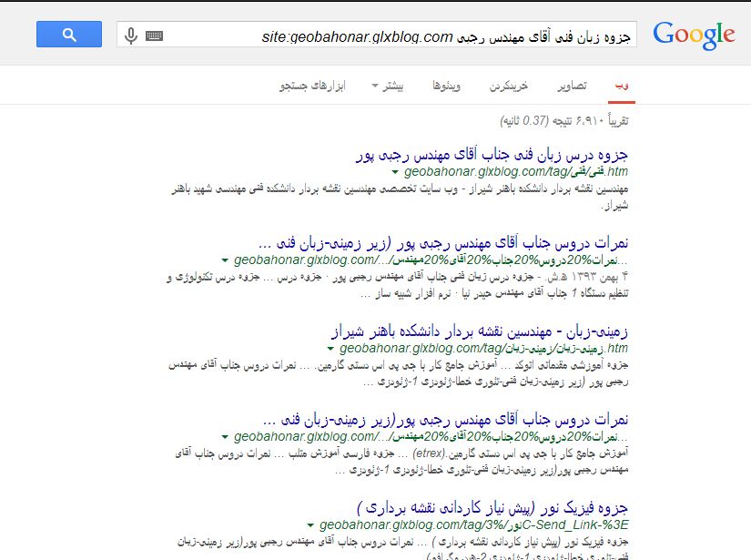Open first نمرات دروس result ending زبان فنی
The height and width of the screenshot is (560, 751).
(x=443, y=243)
